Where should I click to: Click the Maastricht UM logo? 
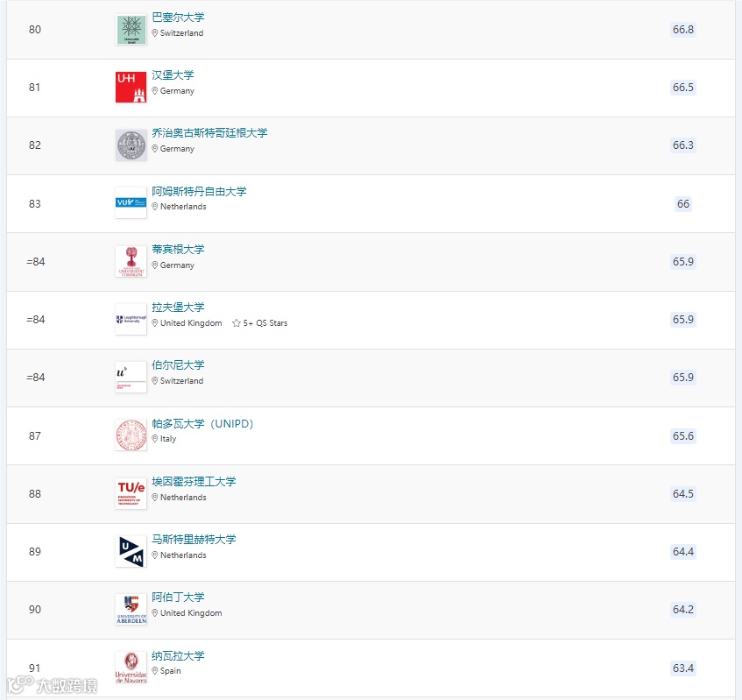[131, 551]
